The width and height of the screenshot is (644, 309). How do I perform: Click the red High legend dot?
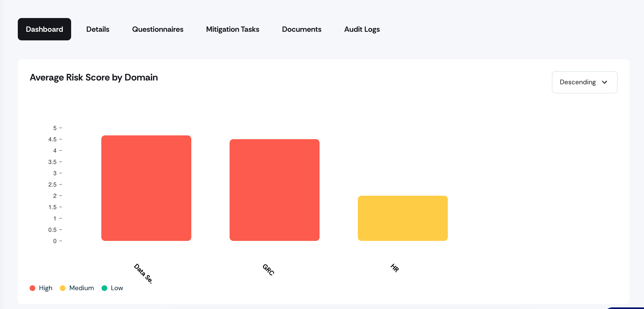(33, 288)
